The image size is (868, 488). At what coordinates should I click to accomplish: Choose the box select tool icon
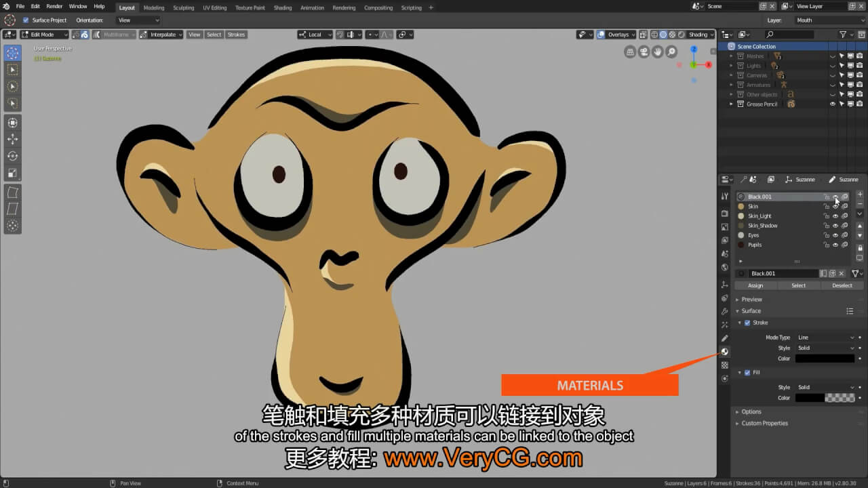12,70
